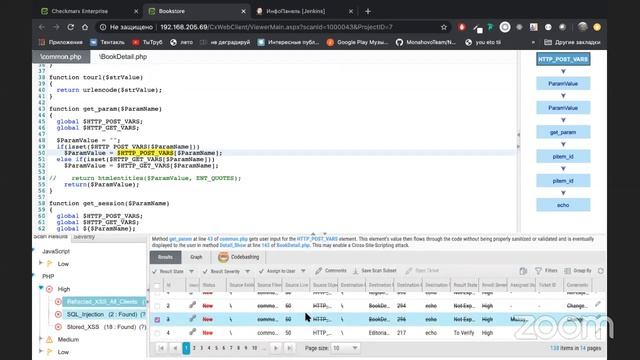Click the highlighted $HTTP_POST_VARS code on line 50
The image size is (640, 360).
tap(145, 153)
